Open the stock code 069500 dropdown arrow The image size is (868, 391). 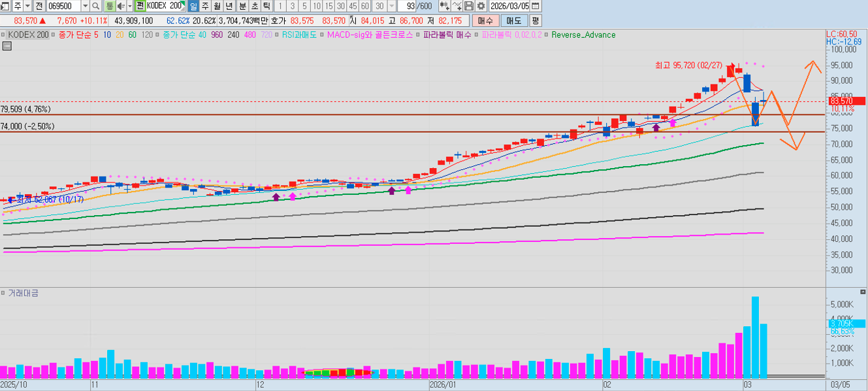(x=85, y=6)
